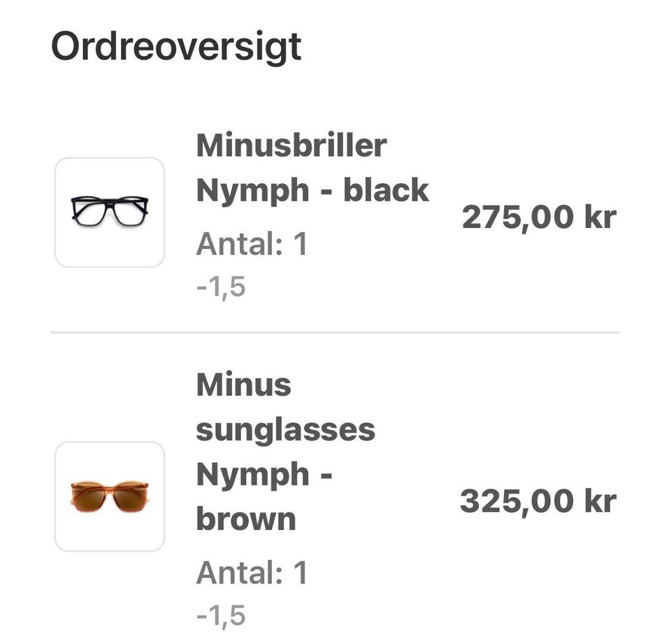Tap the Nymph - line of the sunglasses title
The width and height of the screenshot is (671, 644).
tap(264, 474)
